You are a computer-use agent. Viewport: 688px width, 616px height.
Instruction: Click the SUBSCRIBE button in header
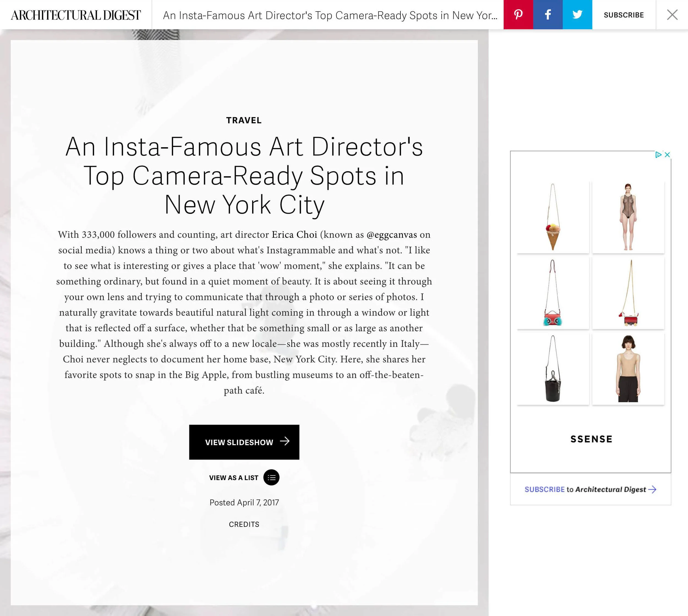point(624,15)
